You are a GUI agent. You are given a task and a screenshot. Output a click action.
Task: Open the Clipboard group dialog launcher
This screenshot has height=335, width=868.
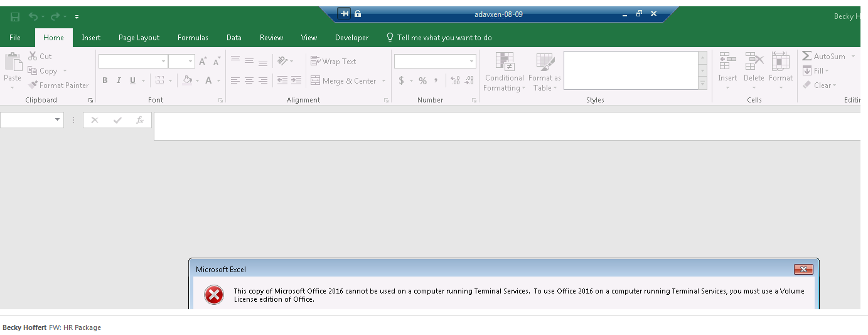coord(90,101)
